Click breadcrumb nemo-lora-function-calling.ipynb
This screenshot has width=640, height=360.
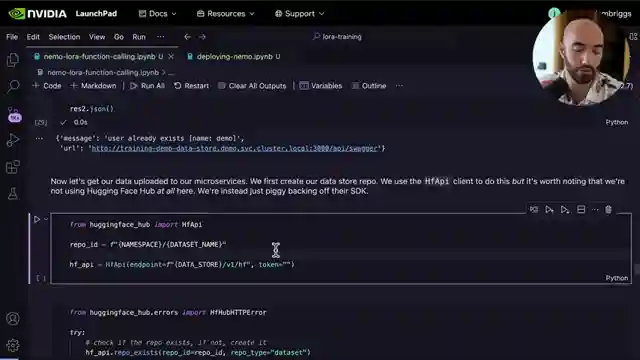pos(103,72)
